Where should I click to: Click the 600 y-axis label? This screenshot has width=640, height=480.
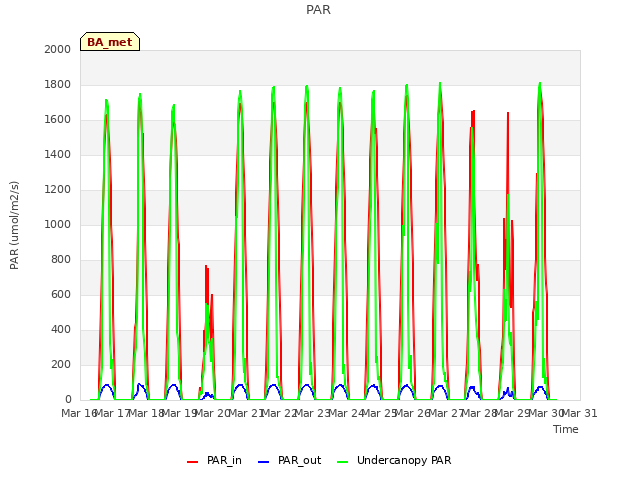click(61, 295)
